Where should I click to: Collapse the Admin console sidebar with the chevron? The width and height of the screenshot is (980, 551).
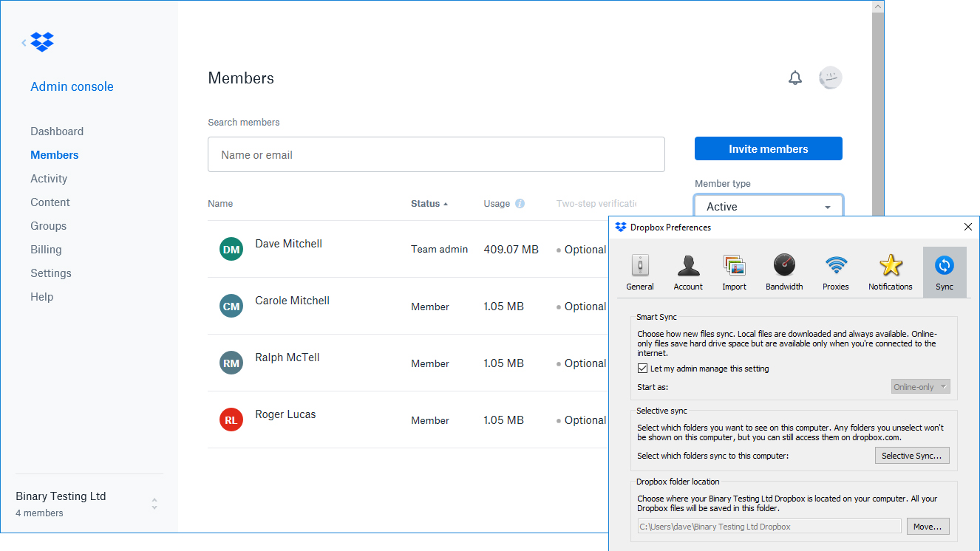point(23,43)
